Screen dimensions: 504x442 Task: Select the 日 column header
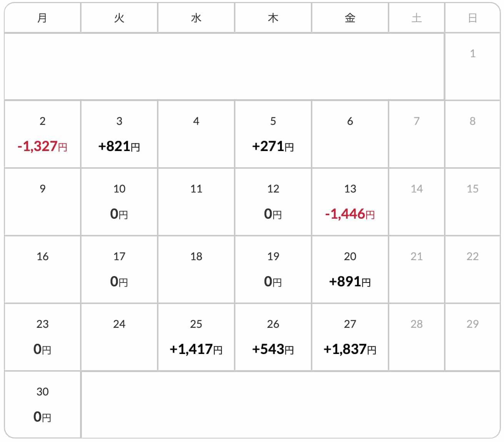click(x=472, y=18)
